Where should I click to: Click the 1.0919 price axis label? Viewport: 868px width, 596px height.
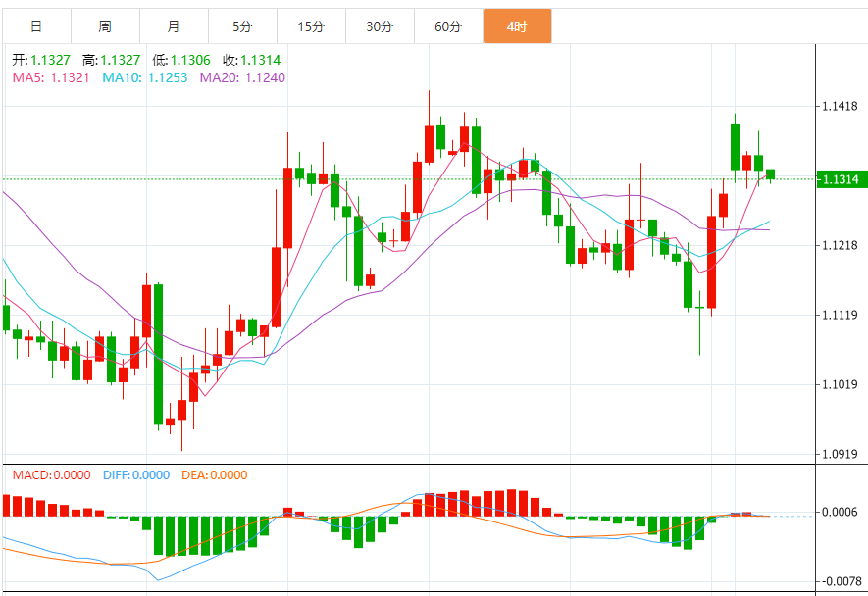coord(840,454)
